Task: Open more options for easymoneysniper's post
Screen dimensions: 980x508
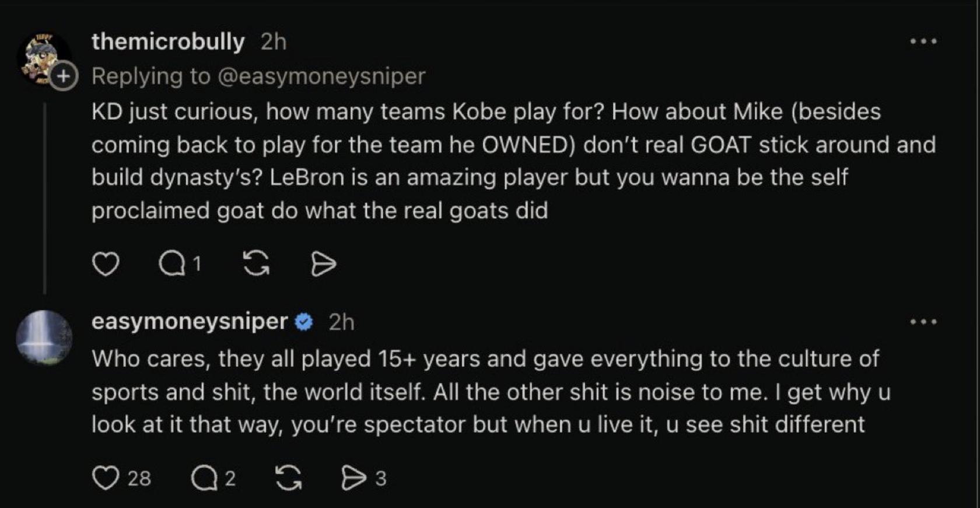Action: pos(923,322)
